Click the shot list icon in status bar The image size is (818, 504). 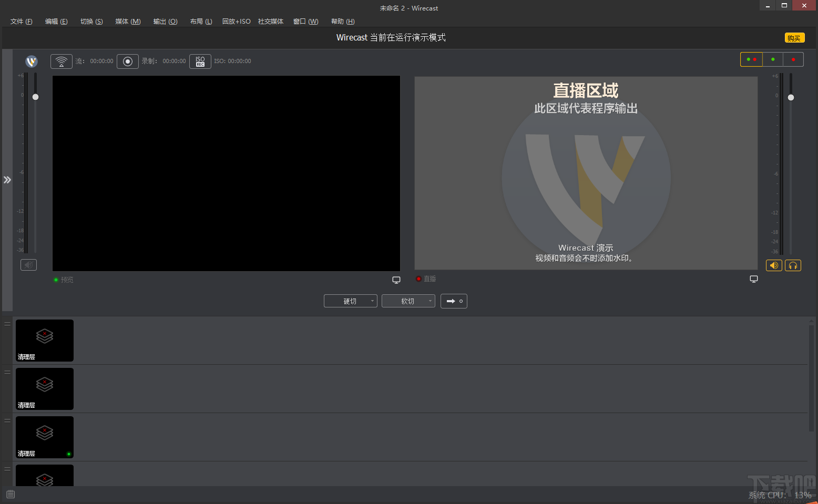click(x=11, y=494)
